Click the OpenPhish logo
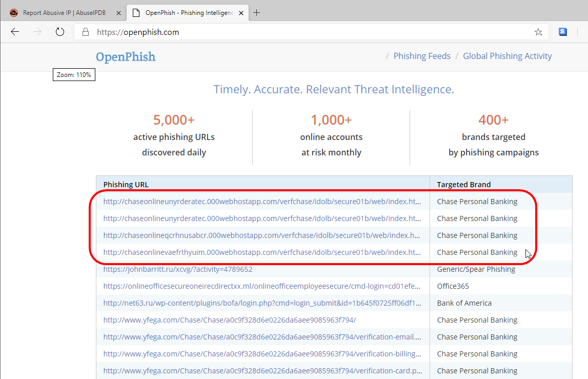The image size is (588, 379). click(x=126, y=56)
